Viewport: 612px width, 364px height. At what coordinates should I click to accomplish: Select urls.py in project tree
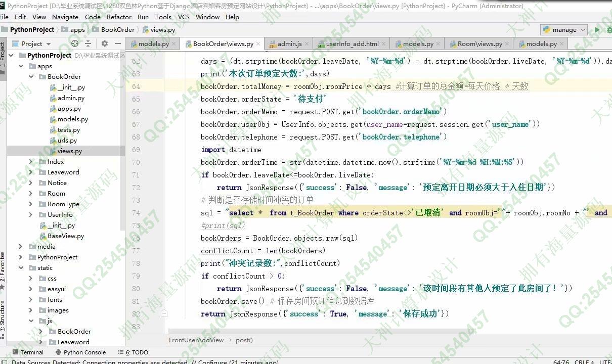(x=67, y=141)
